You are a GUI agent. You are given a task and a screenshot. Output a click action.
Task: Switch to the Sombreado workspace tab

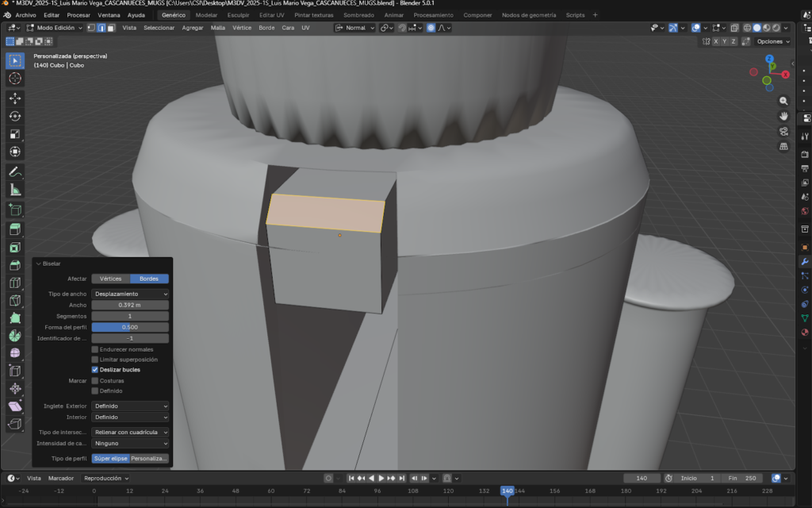[x=358, y=15]
